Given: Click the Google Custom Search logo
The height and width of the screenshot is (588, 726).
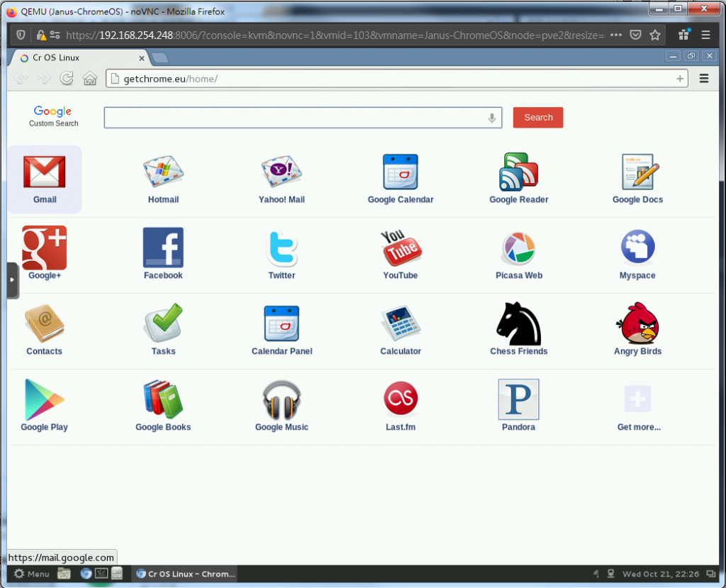Looking at the screenshot, I should pyautogui.click(x=53, y=116).
